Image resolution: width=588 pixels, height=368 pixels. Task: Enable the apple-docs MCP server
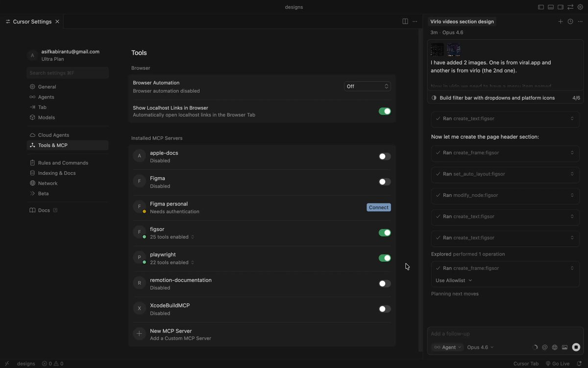tap(385, 157)
